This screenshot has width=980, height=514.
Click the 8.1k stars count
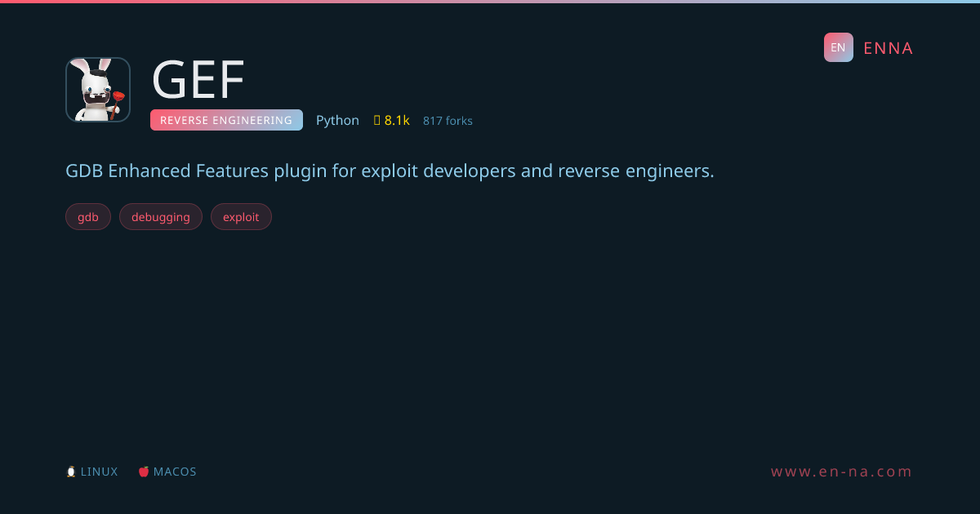397,120
